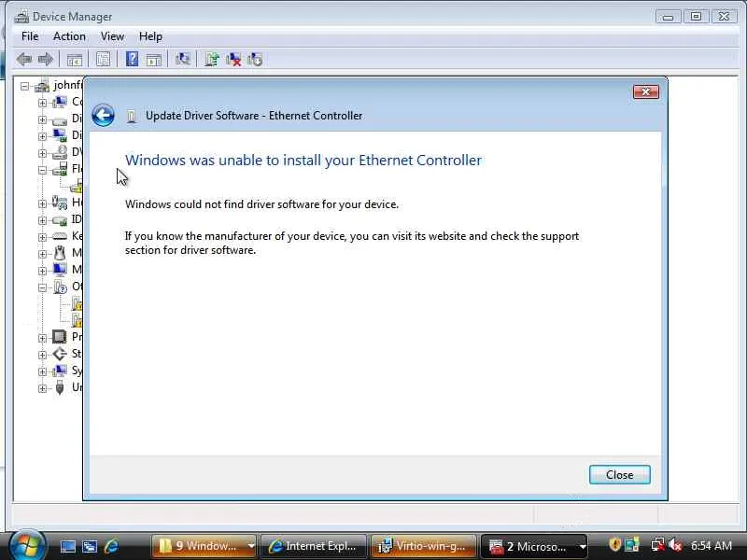Collapse the Other devices node
This screenshot has height=560, width=747.
(42, 287)
